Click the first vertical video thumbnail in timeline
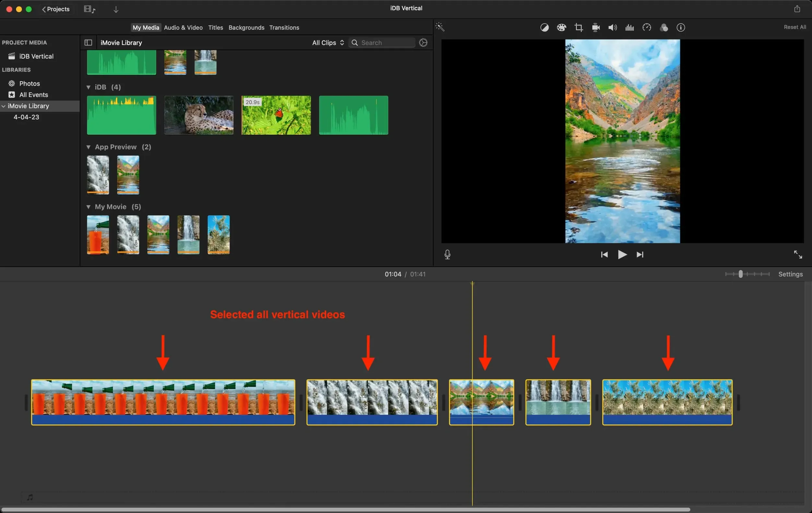 click(x=163, y=401)
